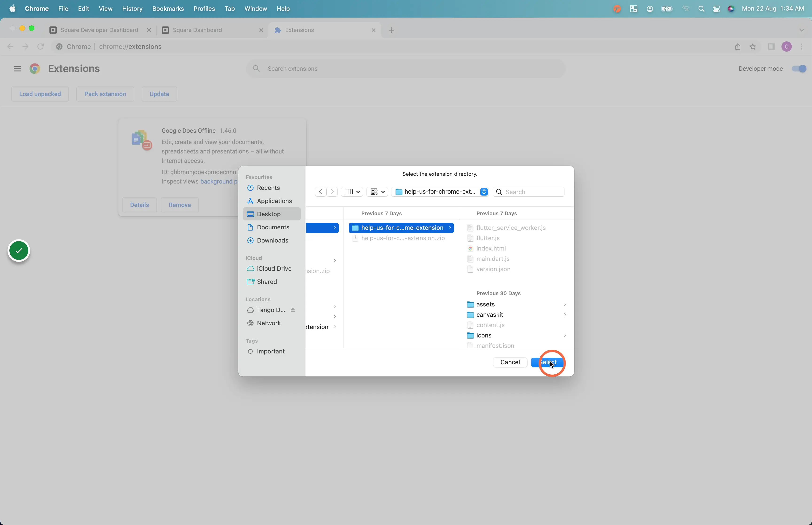Open Shared in the sidebar
Viewport: 812px width, 525px height.
point(272,282)
